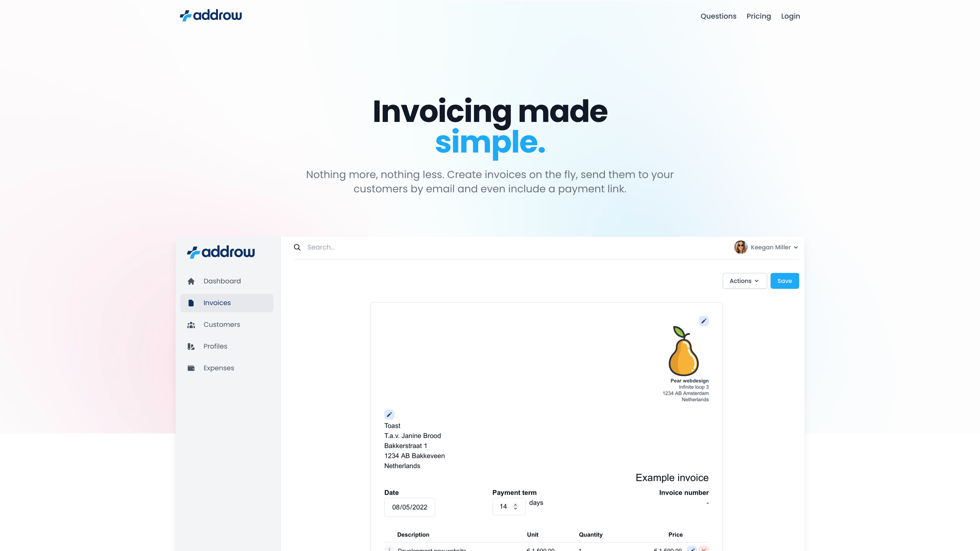The height and width of the screenshot is (551, 980).
Task: Click the Login menu item
Action: point(790,16)
